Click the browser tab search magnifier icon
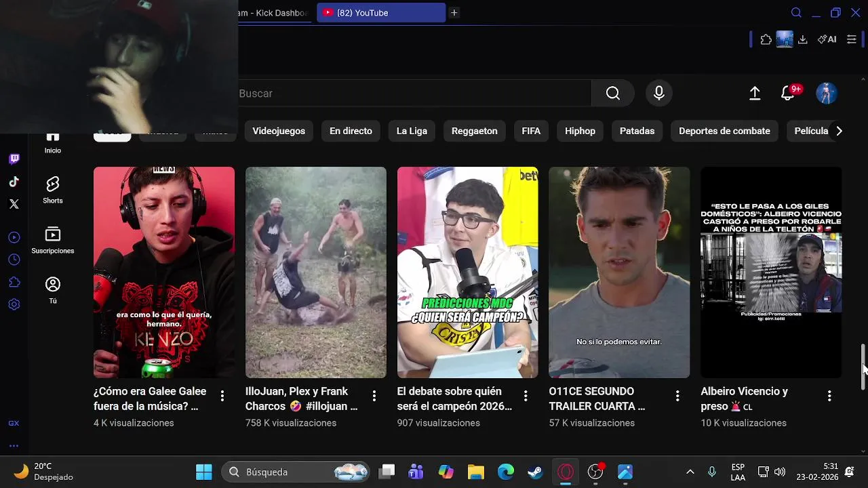 point(797,13)
